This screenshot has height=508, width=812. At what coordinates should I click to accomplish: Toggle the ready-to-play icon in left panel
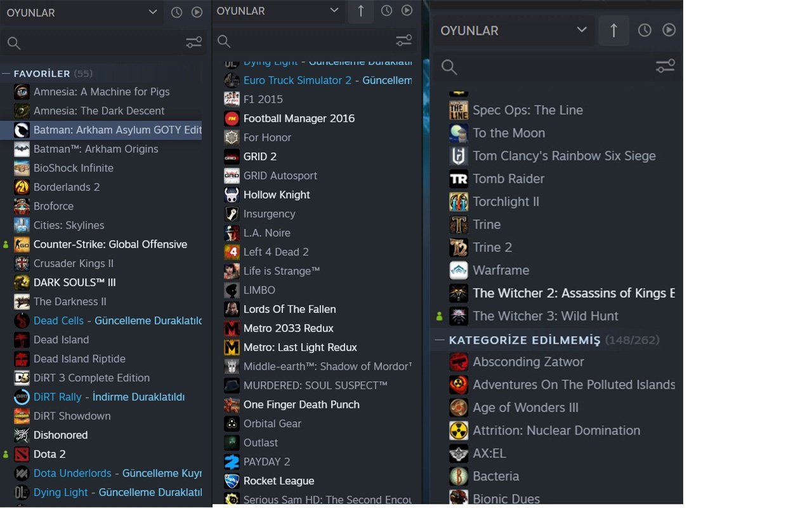click(x=197, y=12)
